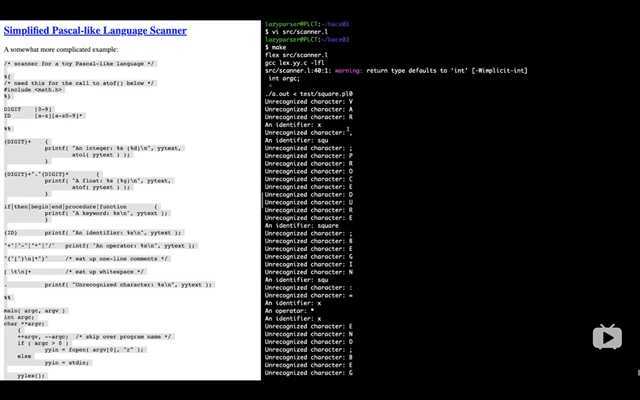Screen dimensions: 640x400
Task: Click terminal line 'Unrecognized character: C'
Action: click(x=309, y=179)
